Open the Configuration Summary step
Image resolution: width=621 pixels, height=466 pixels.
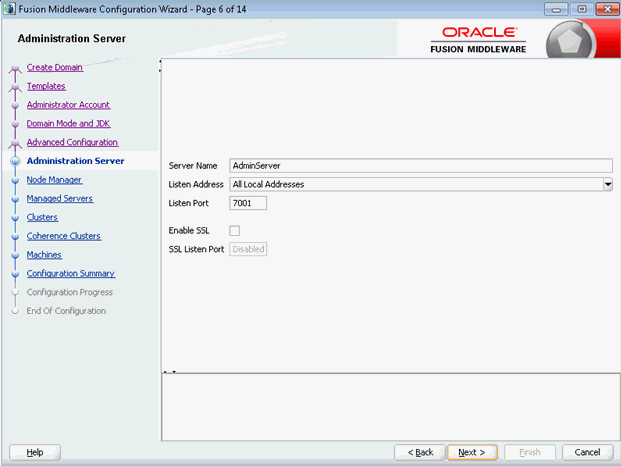coord(71,273)
